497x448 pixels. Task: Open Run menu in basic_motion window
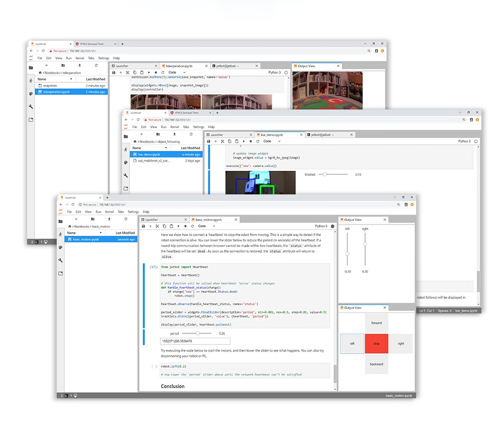coord(98,212)
